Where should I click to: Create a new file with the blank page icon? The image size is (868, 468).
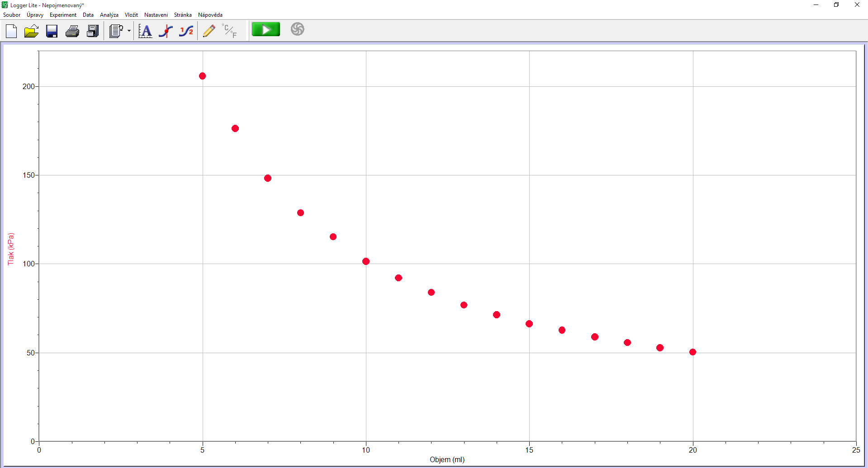(11, 31)
